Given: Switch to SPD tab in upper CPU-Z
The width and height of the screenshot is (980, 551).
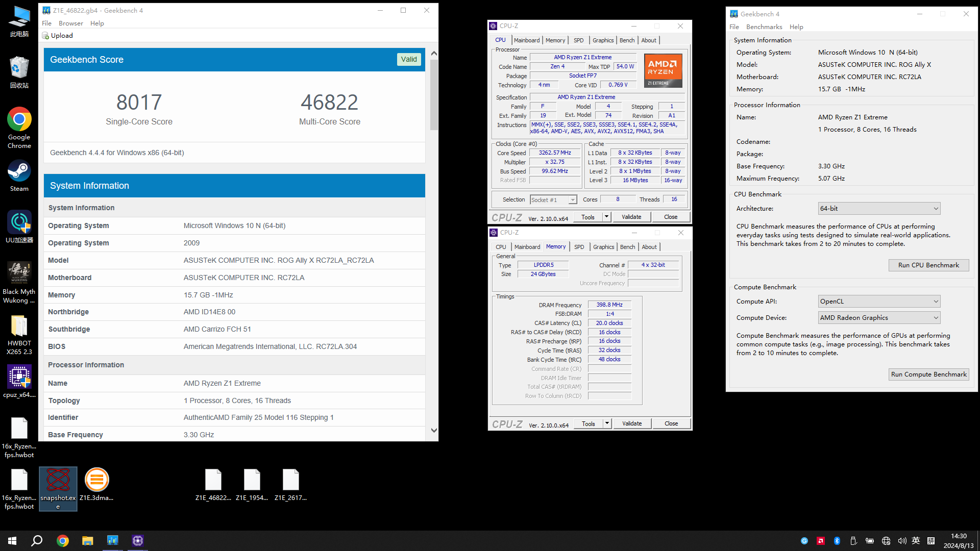Looking at the screenshot, I should (x=578, y=40).
